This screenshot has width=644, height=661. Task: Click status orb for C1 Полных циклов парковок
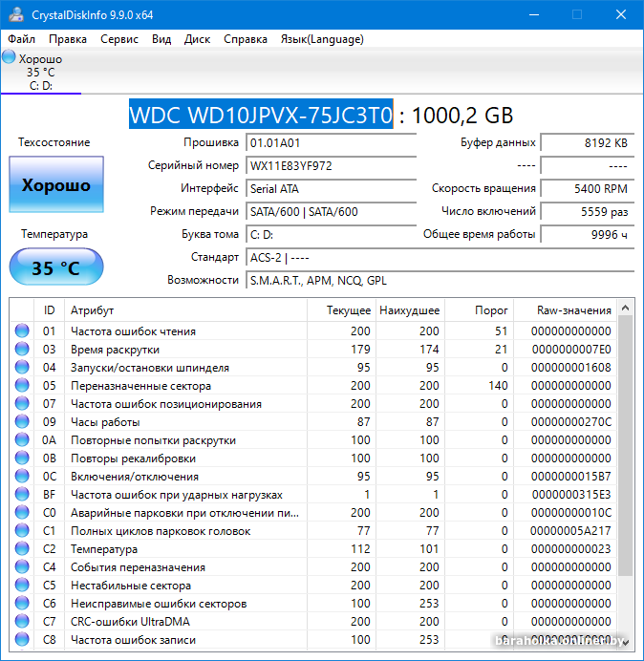[x=22, y=530]
